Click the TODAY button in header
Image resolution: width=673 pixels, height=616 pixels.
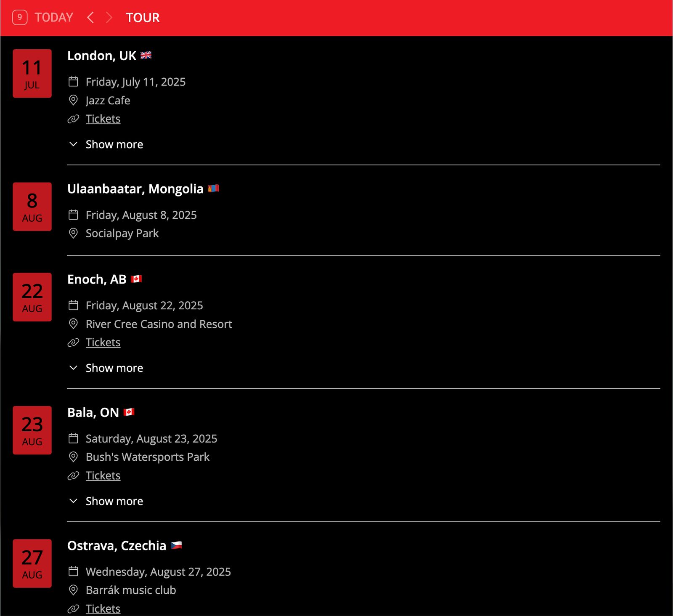(x=54, y=18)
